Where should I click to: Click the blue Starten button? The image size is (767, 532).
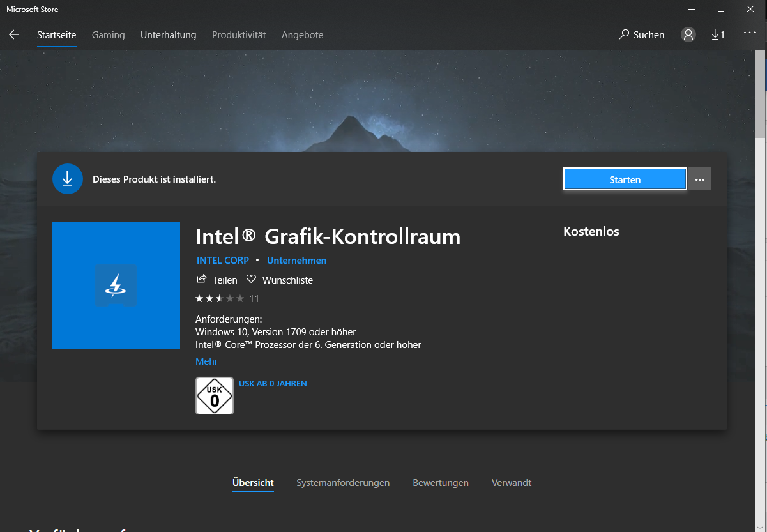[625, 179]
